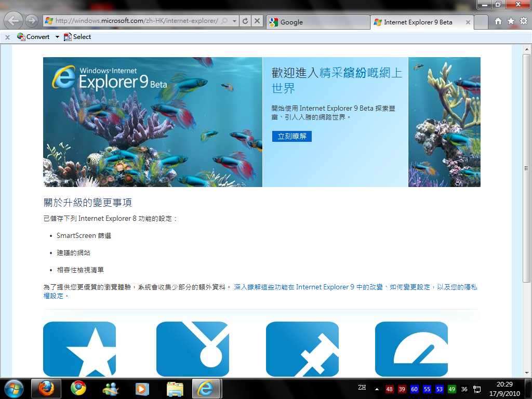Click the Convert toolbar button

tap(33, 37)
